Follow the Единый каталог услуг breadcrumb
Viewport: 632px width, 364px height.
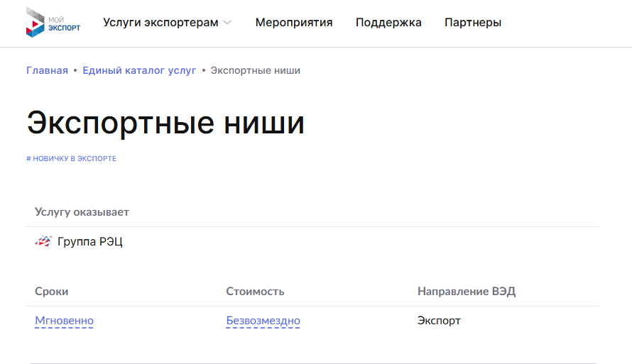click(139, 70)
